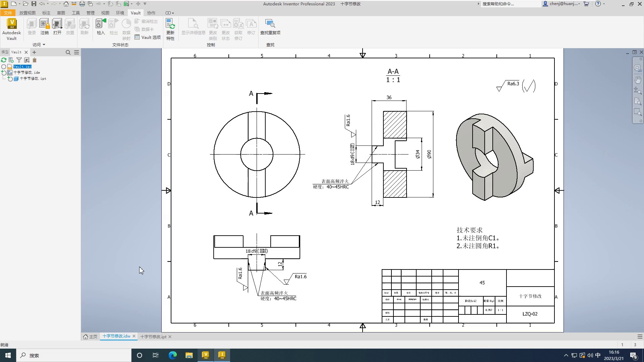Click the navigation bar pan hand icon
Image resolution: width=644 pixels, height=362 pixels.
(x=638, y=80)
